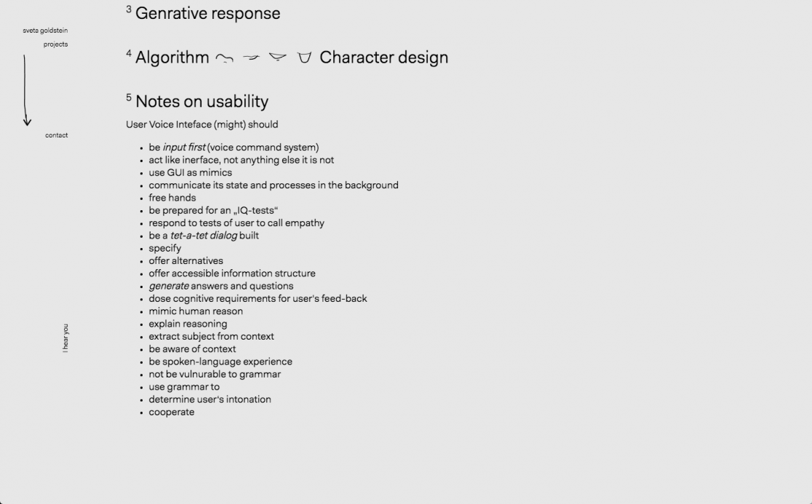This screenshot has width=812, height=504.
Task: Go to sveta goldstein home link
Action: [x=45, y=31]
